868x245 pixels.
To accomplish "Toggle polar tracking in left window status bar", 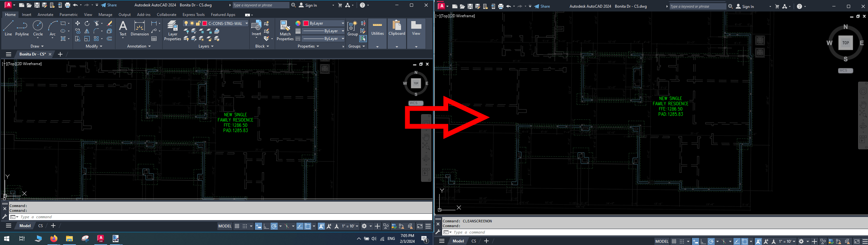I will pos(274,226).
